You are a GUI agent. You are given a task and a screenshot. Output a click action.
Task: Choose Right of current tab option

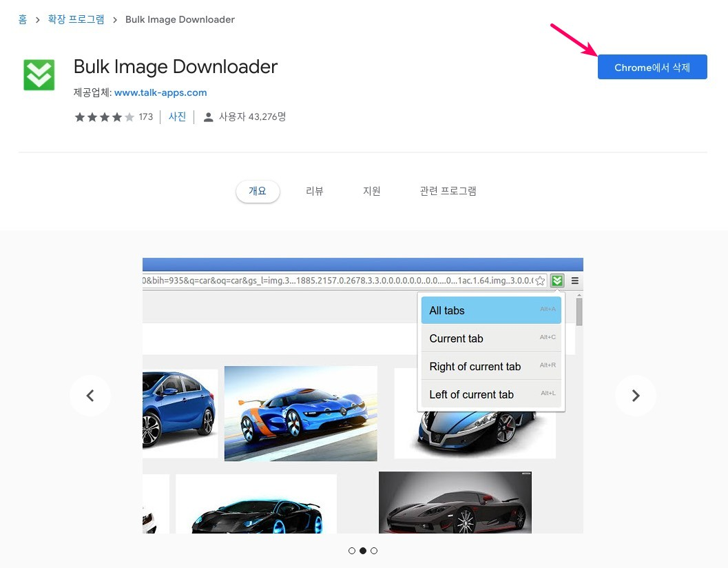[491, 366]
